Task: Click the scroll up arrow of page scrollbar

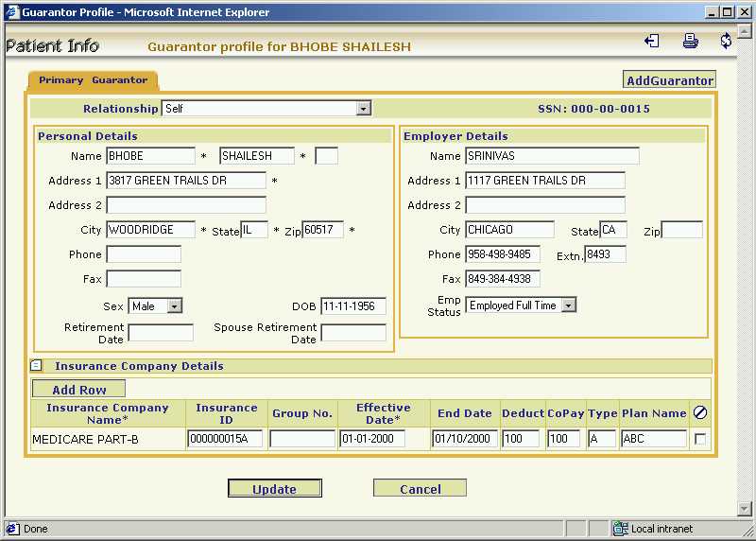Action: pos(745,31)
